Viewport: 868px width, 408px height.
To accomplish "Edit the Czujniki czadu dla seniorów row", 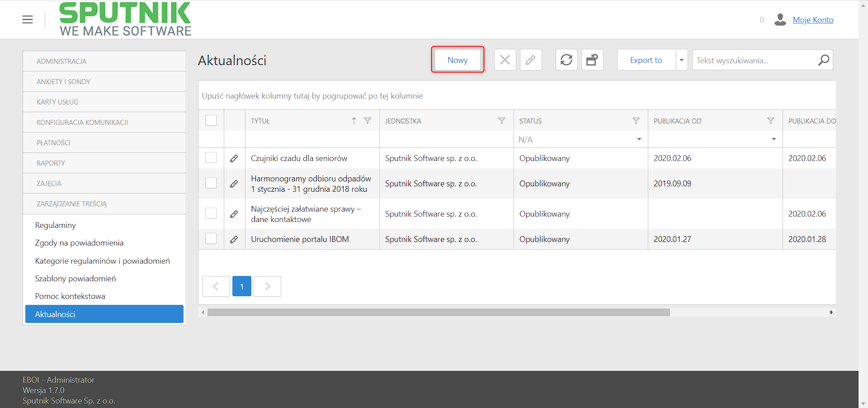I will click(x=234, y=158).
